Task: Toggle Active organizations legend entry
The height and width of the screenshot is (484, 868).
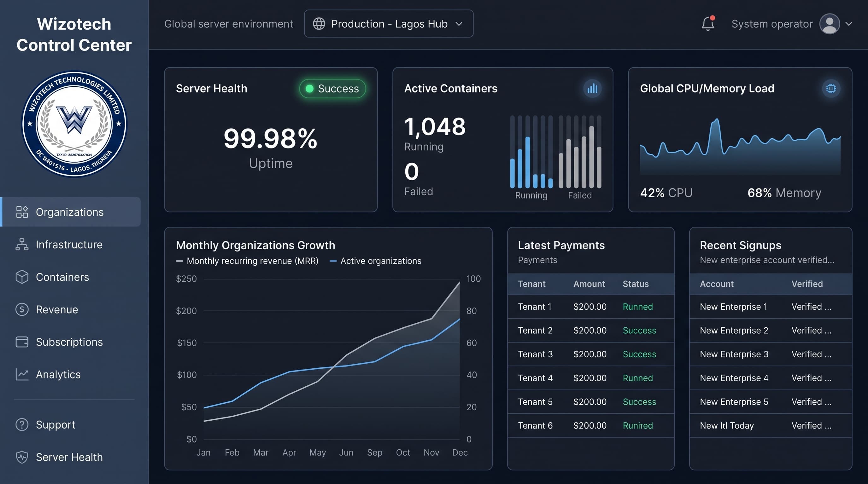Action: pos(375,261)
